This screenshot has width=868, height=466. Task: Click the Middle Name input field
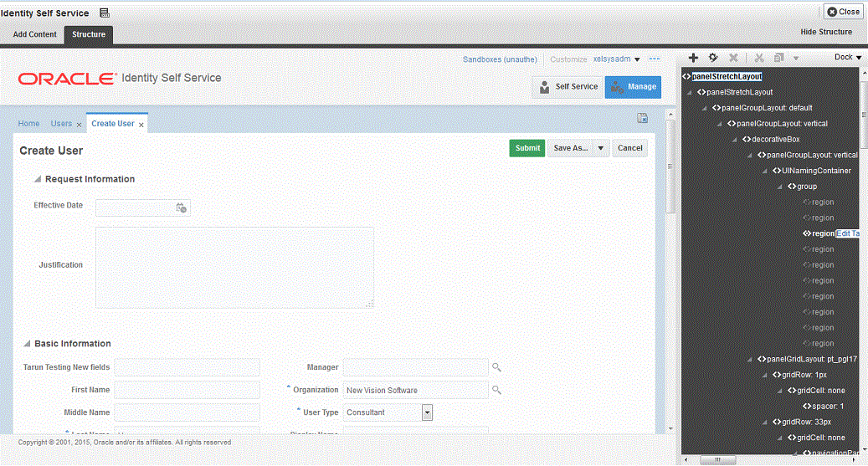tap(187, 412)
